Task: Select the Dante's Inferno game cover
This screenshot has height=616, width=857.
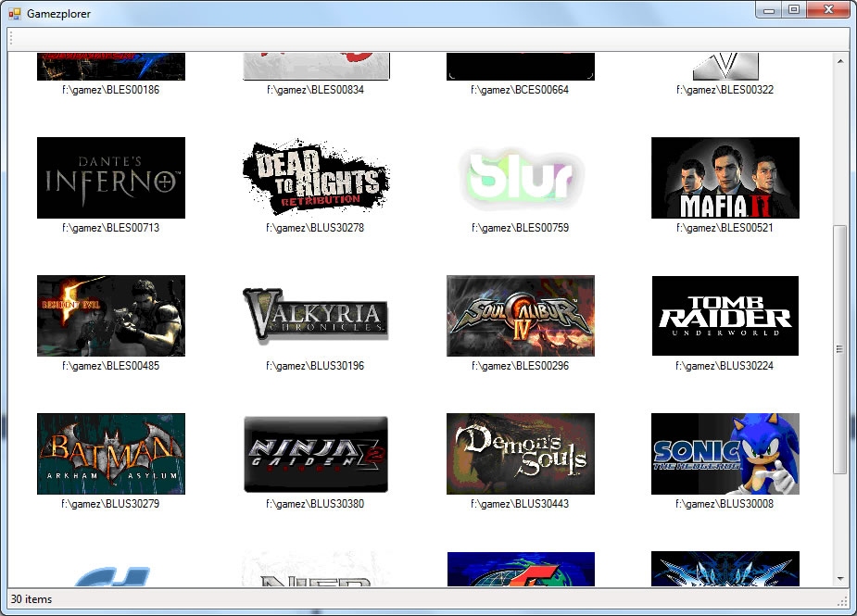Action: pyautogui.click(x=111, y=178)
